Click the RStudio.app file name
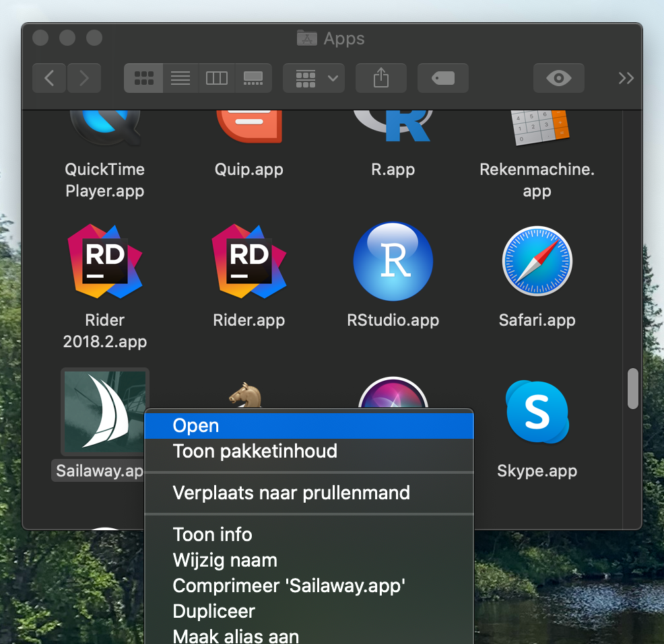664x644 pixels. click(393, 320)
